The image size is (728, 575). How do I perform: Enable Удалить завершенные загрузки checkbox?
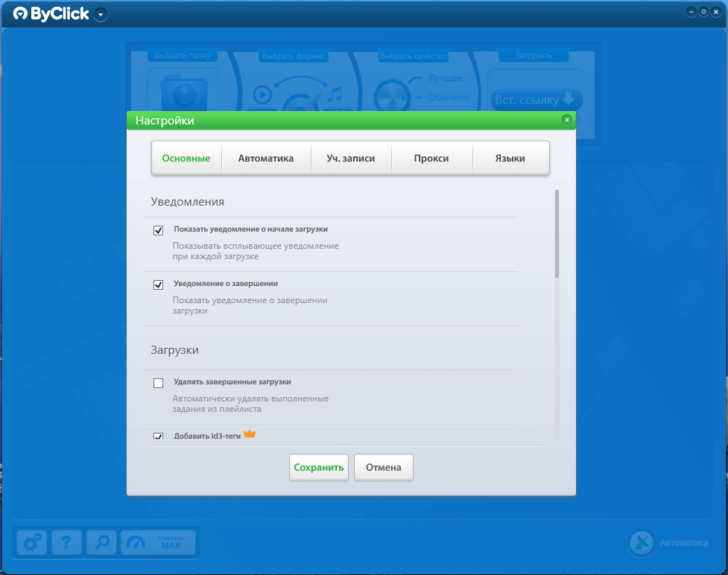158,383
